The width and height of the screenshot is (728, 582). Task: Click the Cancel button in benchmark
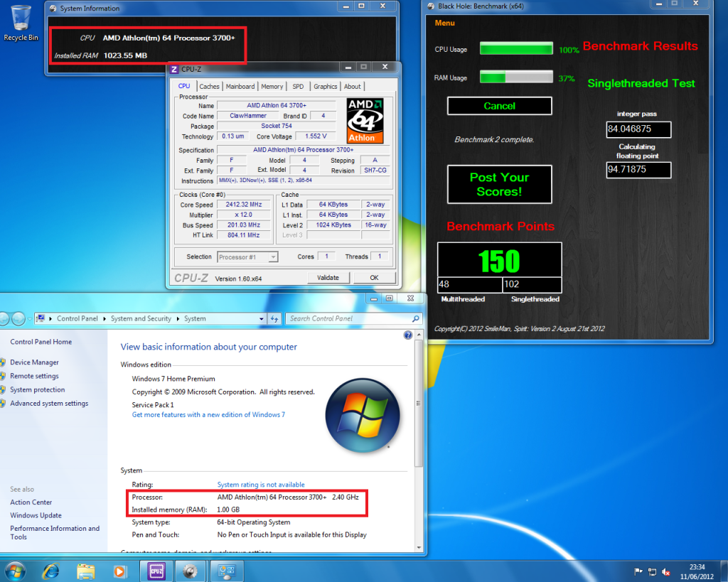pos(499,106)
